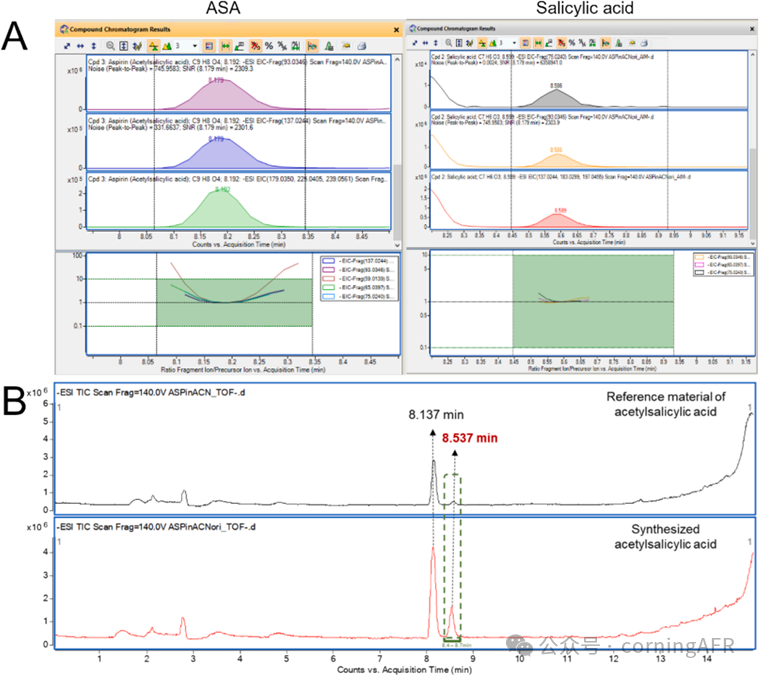Screen dimensions: 759x676
Task: Click autoscale Y during zoom icon, ASA window
Action: 124,46
